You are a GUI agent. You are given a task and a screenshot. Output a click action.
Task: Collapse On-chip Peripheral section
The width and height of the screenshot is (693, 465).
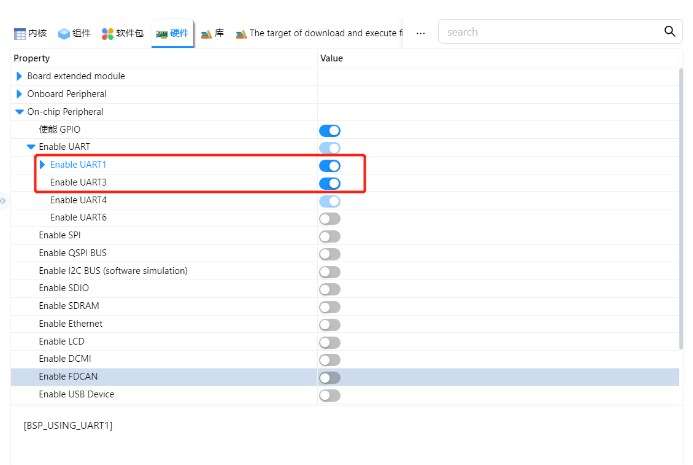[19, 112]
